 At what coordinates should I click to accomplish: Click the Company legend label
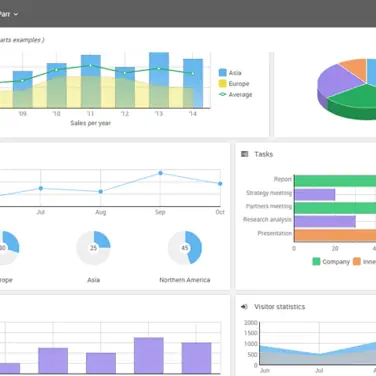tap(336, 262)
